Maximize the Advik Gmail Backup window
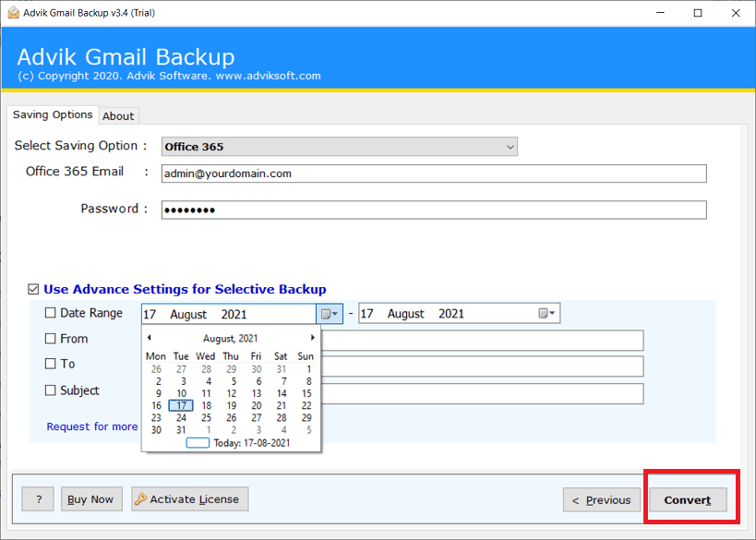The width and height of the screenshot is (756, 540). coord(698,13)
